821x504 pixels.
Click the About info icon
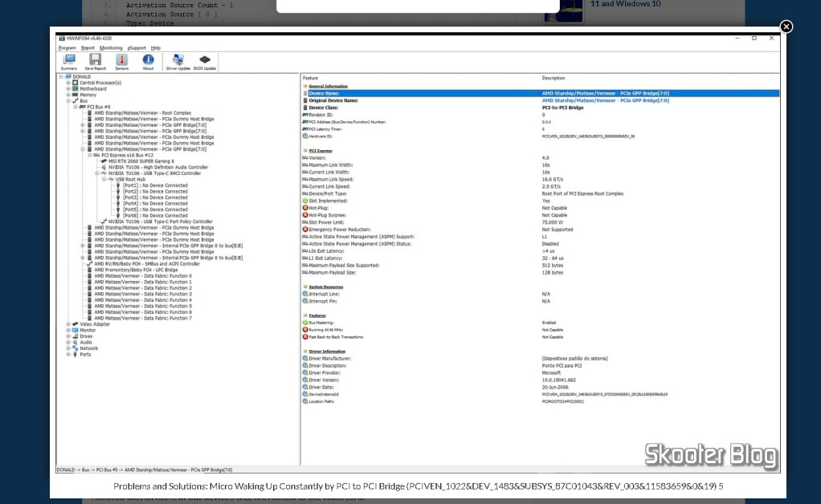click(x=148, y=59)
